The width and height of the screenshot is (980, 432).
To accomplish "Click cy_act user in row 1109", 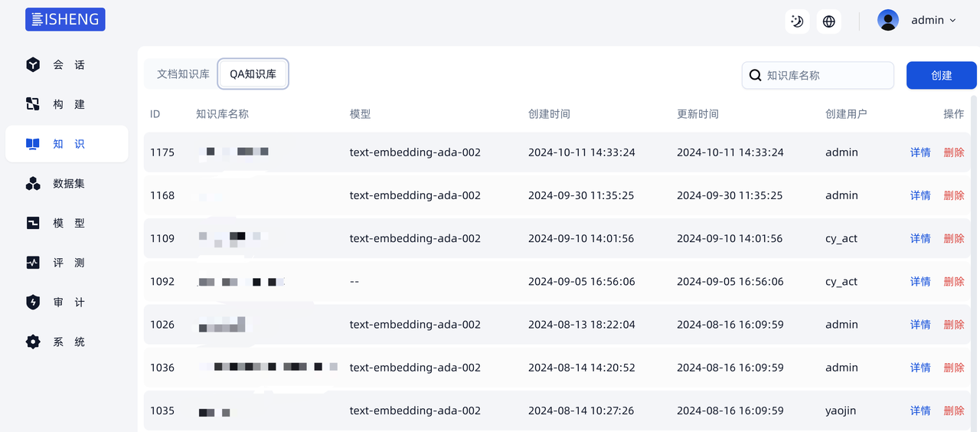I will (x=841, y=238).
